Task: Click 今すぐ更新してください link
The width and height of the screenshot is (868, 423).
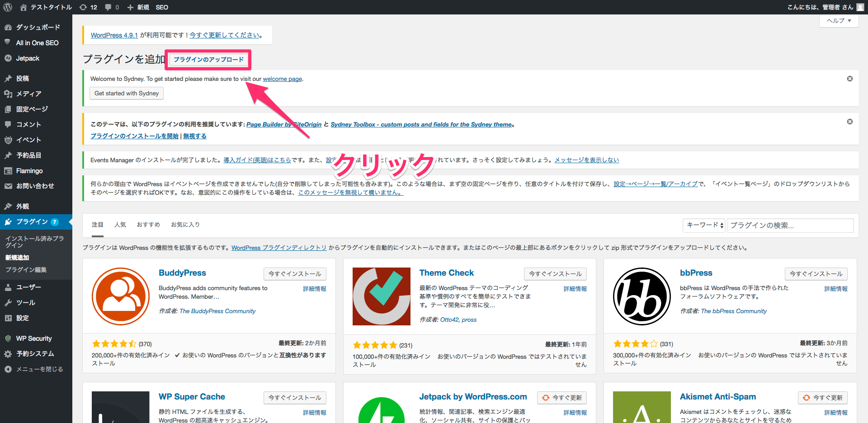Action: click(225, 35)
